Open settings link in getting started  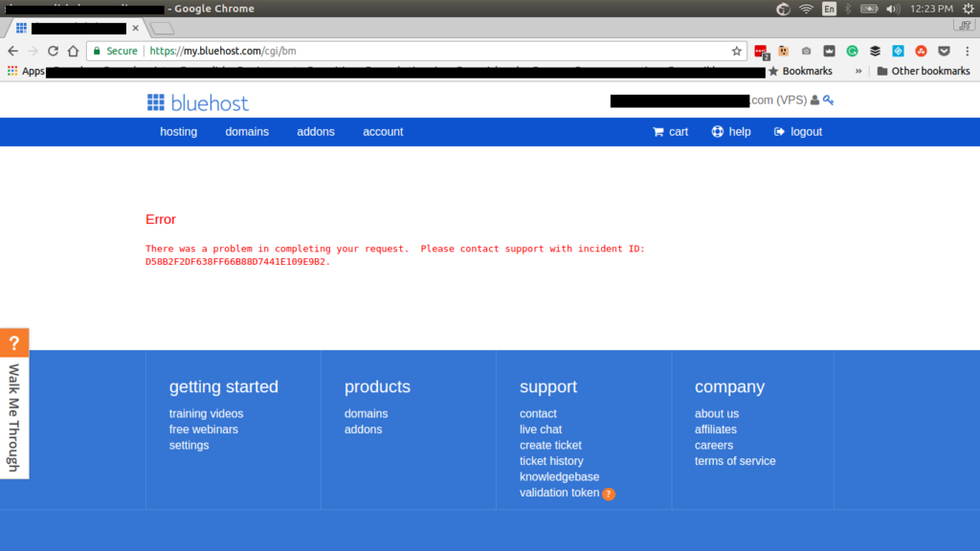[189, 446]
